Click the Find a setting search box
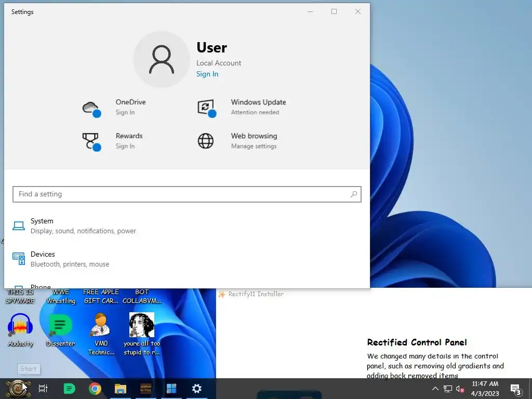The image size is (532, 399). click(187, 194)
